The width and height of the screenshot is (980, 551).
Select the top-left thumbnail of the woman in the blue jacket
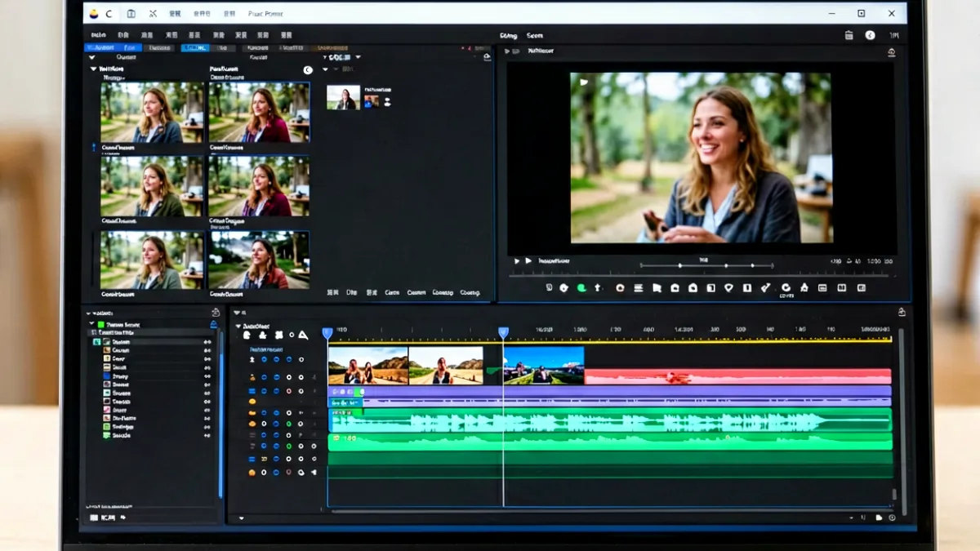152,112
